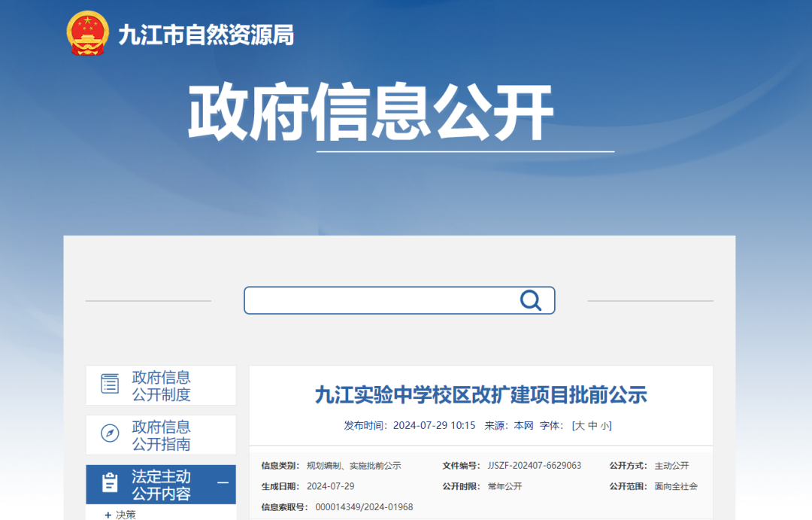Click the 公开范围 label

(x=628, y=486)
